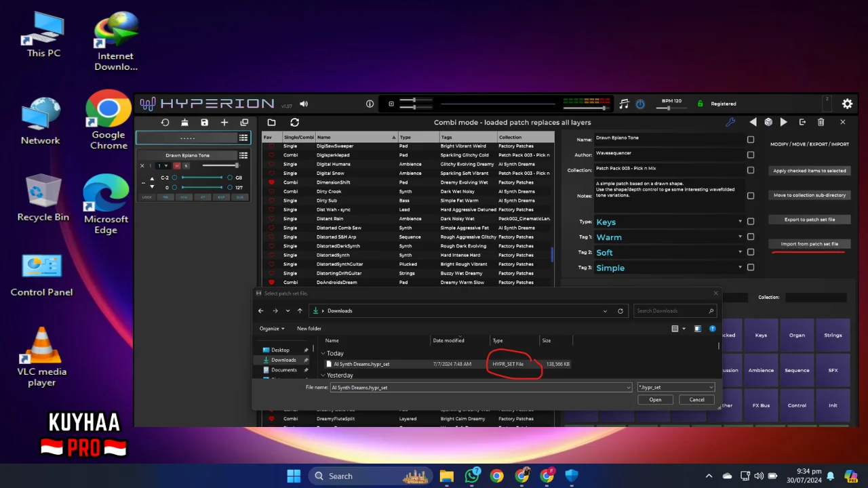
Task: Click Strings category tile
Action: point(833,335)
